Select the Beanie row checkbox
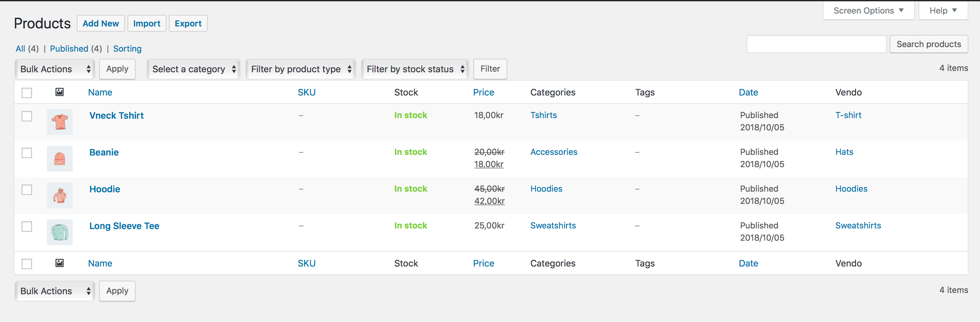The image size is (980, 322). tap(26, 153)
